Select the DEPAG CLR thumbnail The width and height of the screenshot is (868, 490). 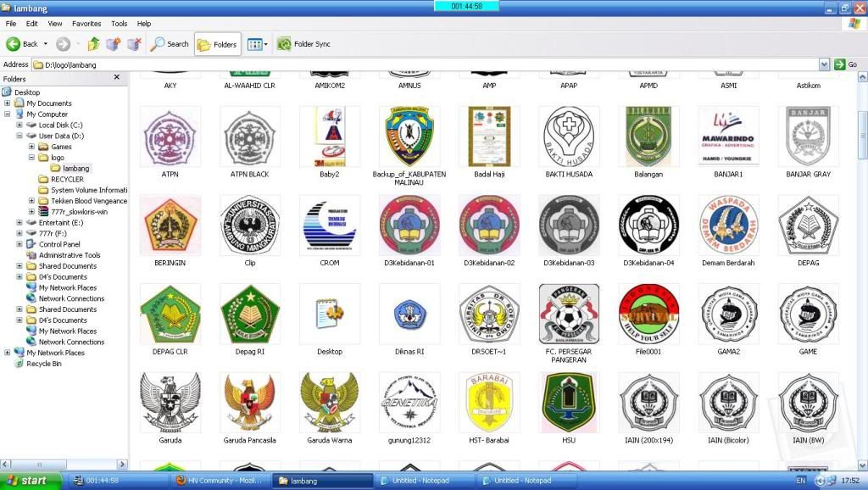[x=170, y=314]
